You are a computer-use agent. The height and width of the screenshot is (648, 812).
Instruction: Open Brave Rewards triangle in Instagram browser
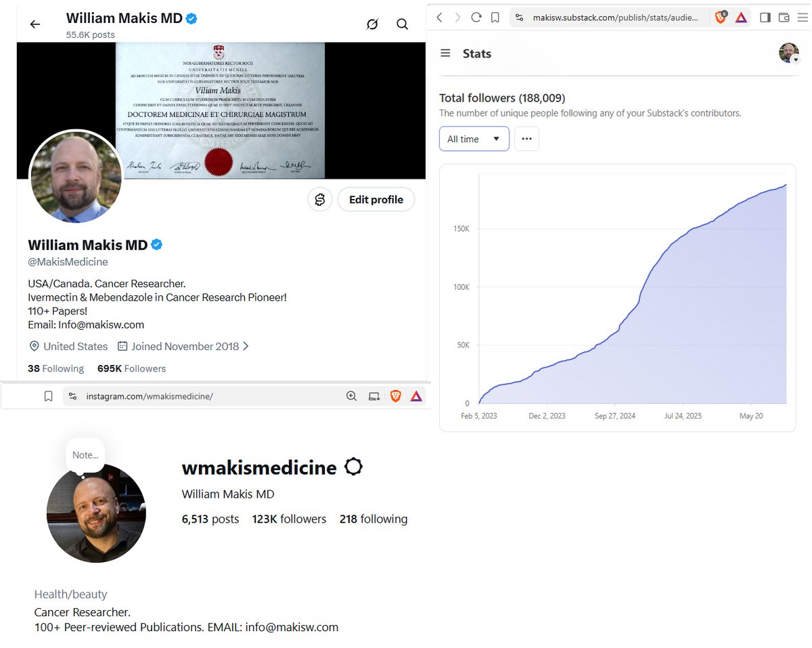point(416,396)
